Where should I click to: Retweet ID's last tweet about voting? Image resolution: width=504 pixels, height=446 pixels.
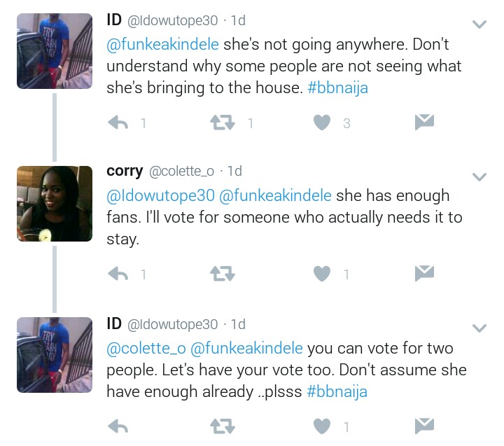(222, 426)
